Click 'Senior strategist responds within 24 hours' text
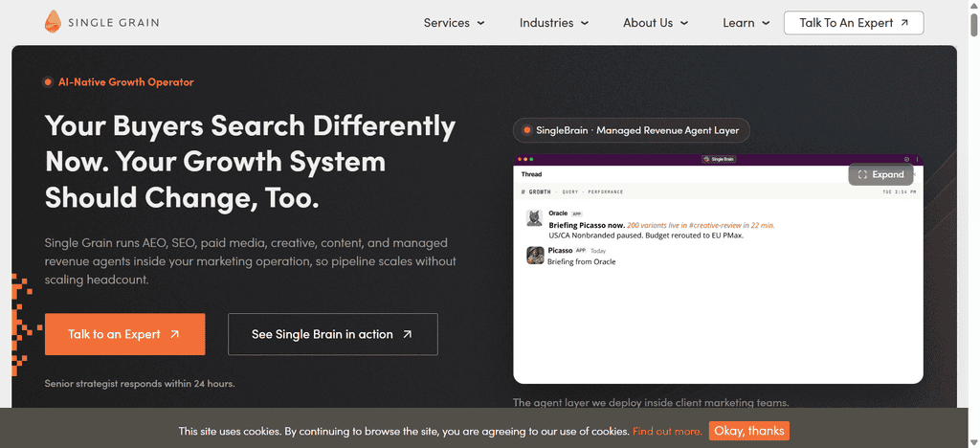 pos(140,384)
